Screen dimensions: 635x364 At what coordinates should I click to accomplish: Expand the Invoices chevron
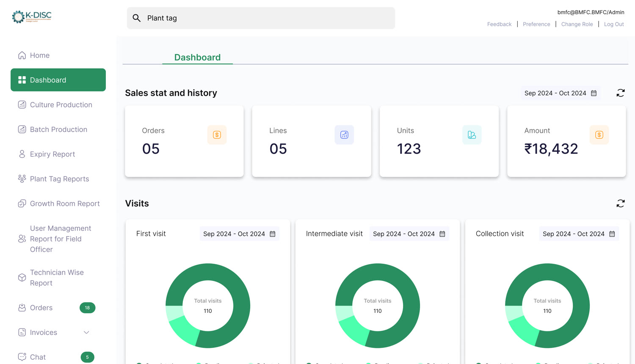click(86, 332)
